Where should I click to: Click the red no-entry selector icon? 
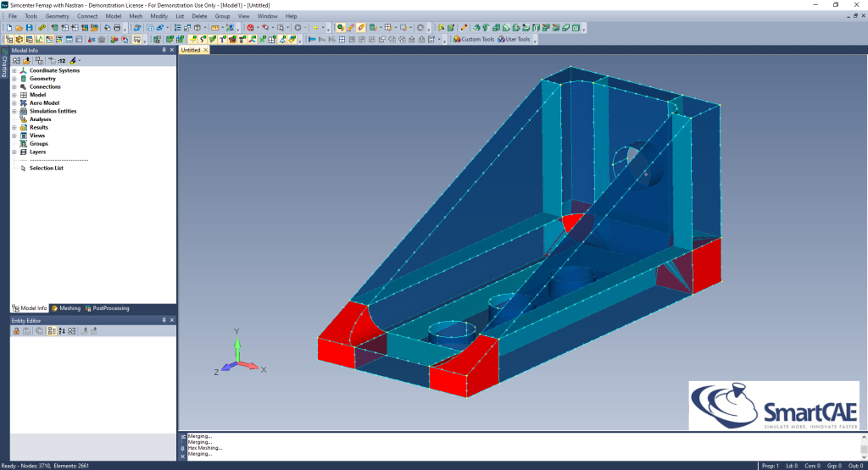click(250, 28)
